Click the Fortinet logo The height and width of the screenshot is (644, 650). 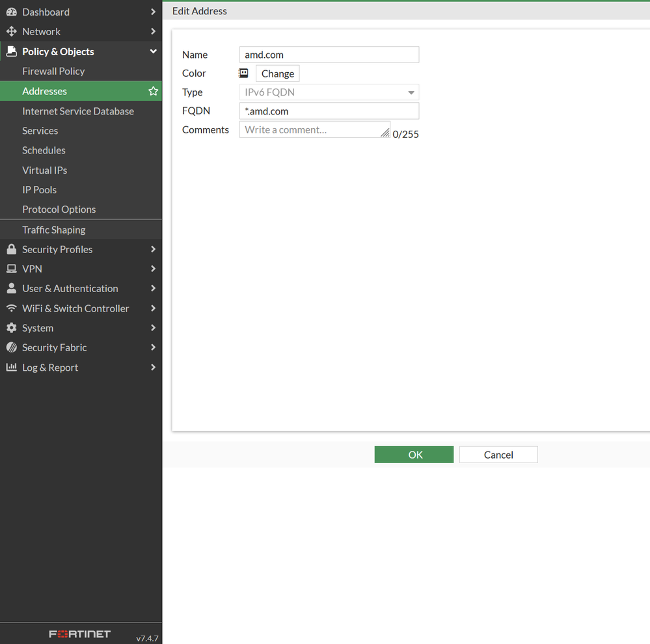coord(79,634)
